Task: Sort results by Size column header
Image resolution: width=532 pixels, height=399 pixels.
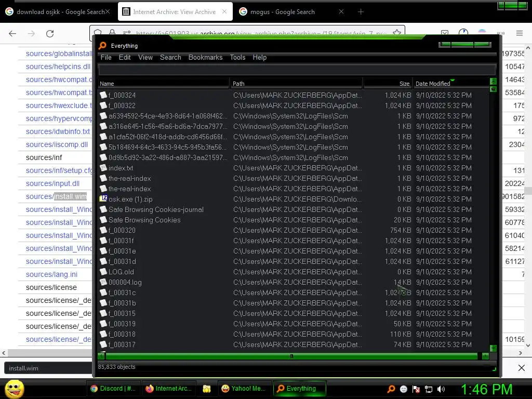Action: pyautogui.click(x=388, y=84)
